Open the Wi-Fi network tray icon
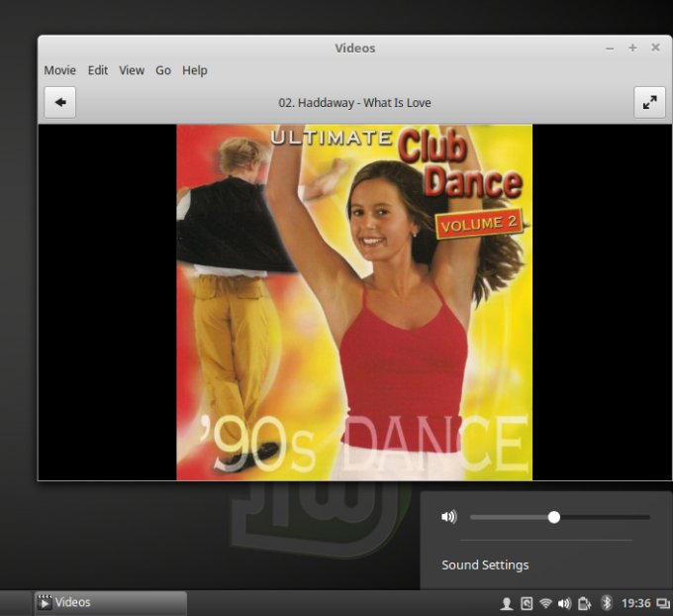Screen dimensions: 673x616 tap(545, 603)
